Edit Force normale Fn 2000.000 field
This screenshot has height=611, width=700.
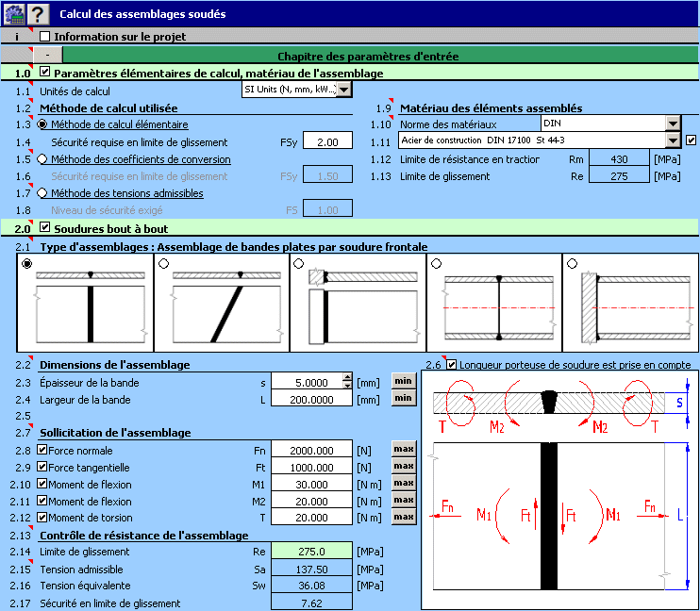coord(311,450)
